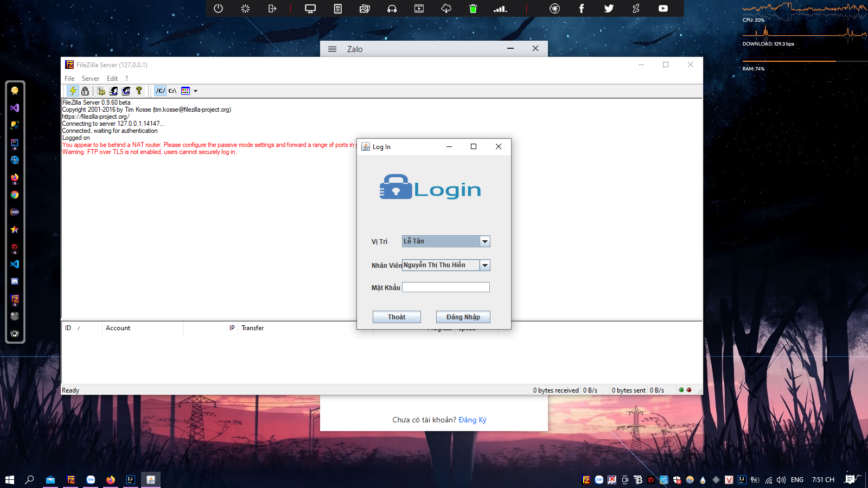Click the green trash bin icon in top dock
The height and width of the screenshot is (488, 868).
tap(473, 9)
